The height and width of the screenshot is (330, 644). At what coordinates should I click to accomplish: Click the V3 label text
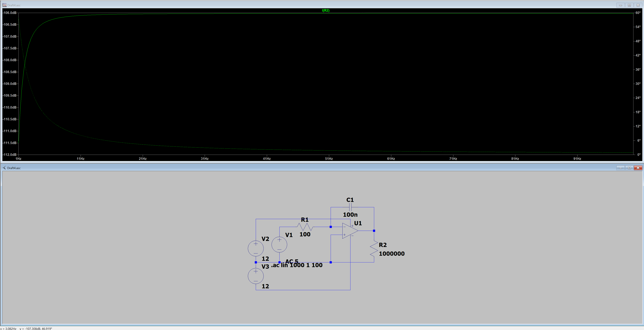265,266
